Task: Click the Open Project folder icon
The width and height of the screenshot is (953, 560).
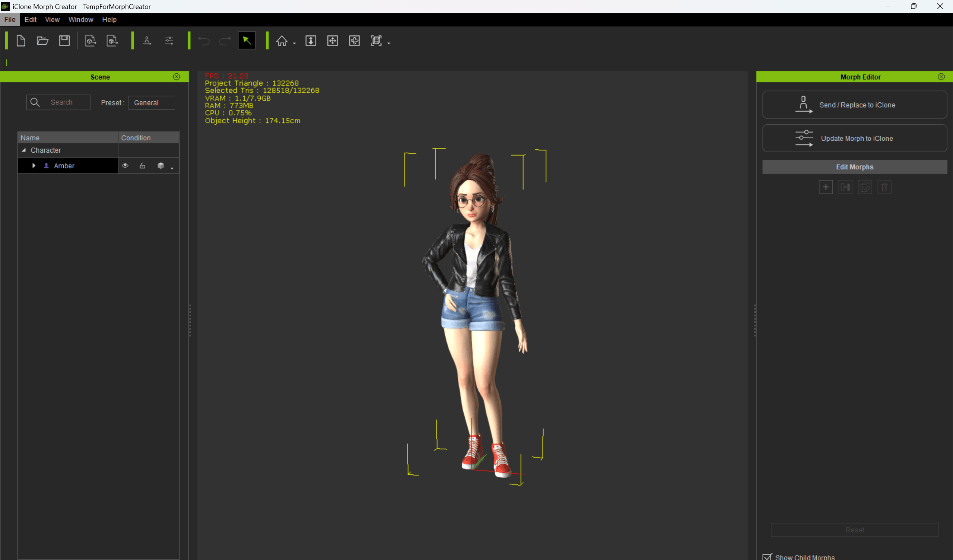Action: (x=42, y=41)
